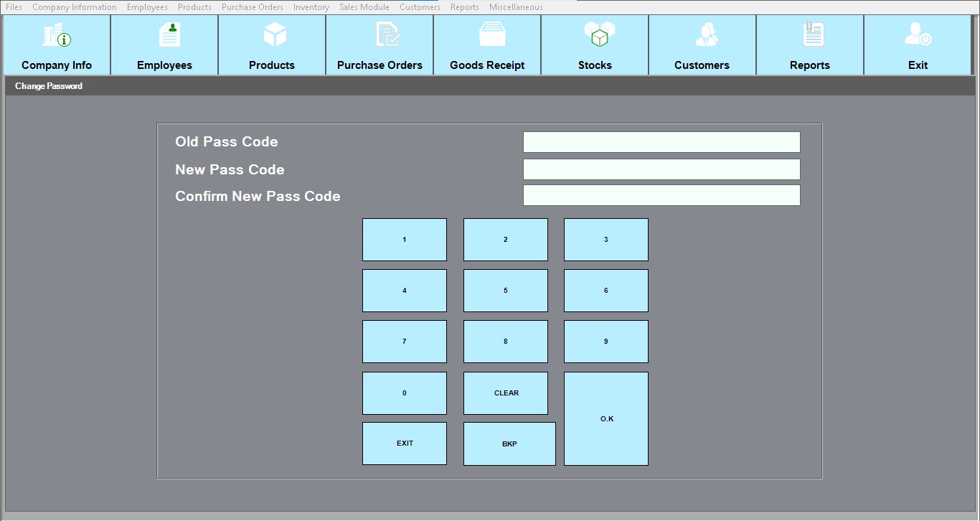The height and width of the screenshot is (521, 980).
Task: Open the Reports toolbar icon
Action: pyautogui.click(x=813, y=34)
